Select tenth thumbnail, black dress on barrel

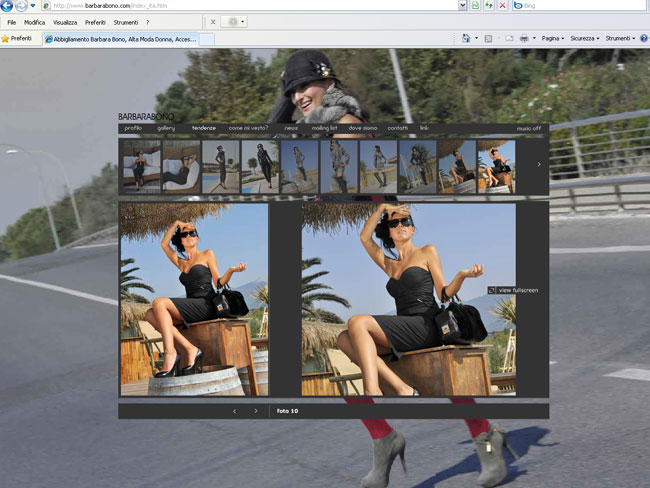coord(497,167)
